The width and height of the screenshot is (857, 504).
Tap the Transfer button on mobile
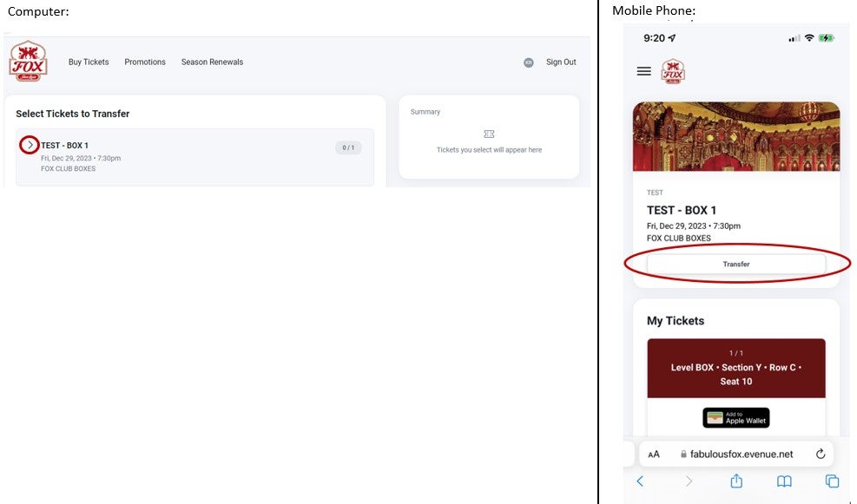tap(735, 264)
